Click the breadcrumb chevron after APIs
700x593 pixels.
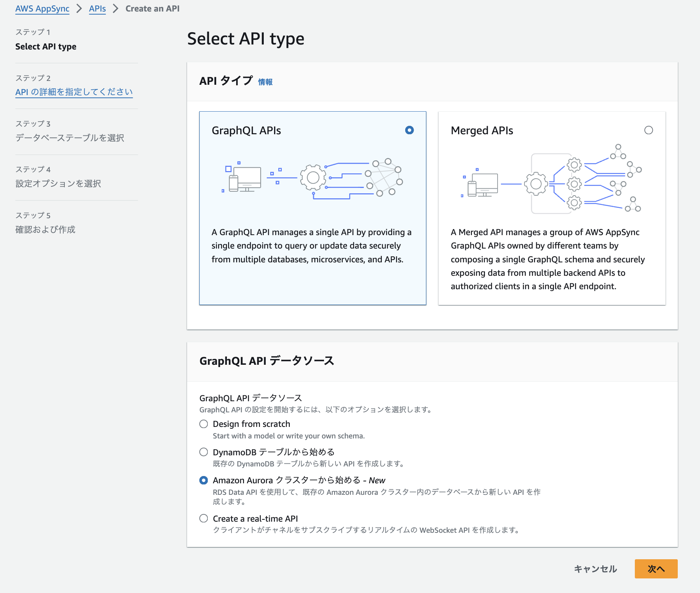point(115,8)
